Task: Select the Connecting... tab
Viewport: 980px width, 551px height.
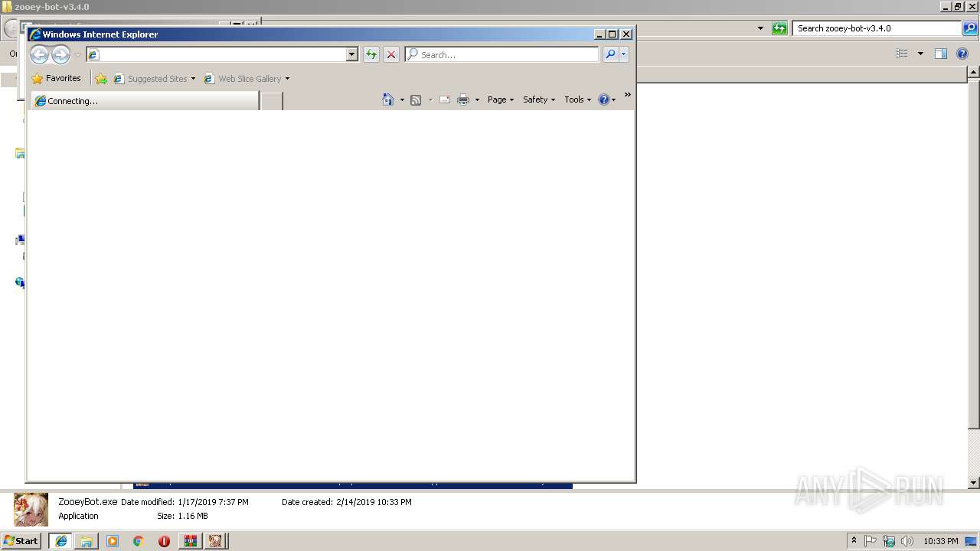Action: tap(145, 101)
